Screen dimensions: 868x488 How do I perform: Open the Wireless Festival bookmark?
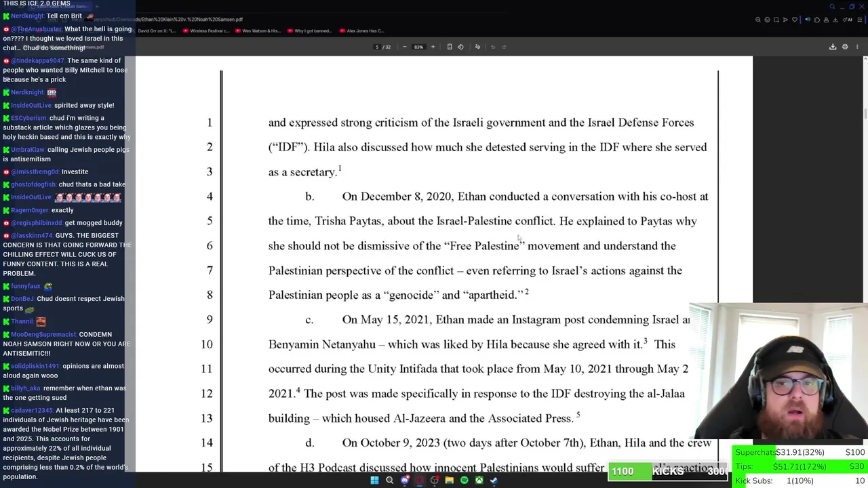click(x=208, y=30)
